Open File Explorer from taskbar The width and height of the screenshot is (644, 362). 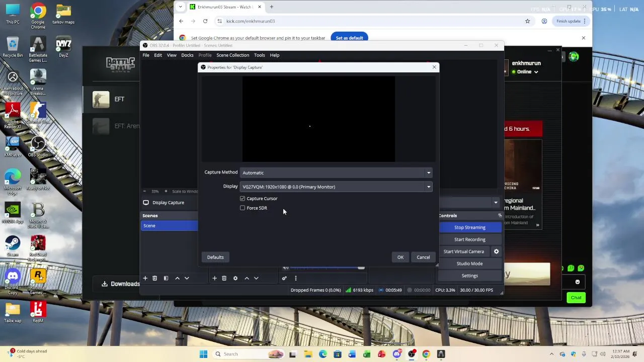[x=308, y=354]
